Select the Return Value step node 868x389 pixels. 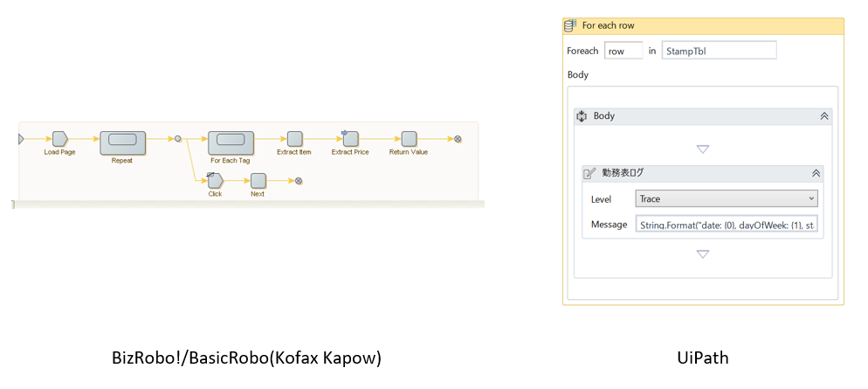(409, 139)
